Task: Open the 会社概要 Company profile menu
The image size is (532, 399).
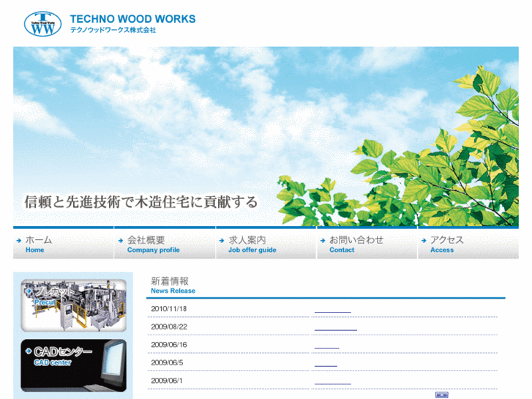Action: tap(165, 244)
